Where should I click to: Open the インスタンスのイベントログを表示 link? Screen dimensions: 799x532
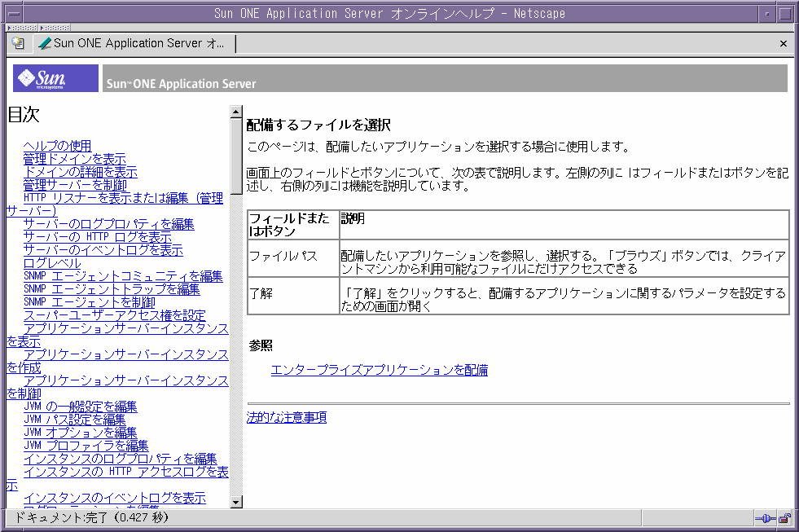115,498
